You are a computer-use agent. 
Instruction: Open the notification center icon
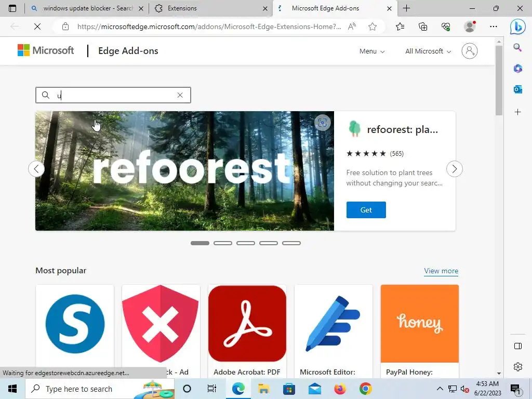tap(515, 389)
